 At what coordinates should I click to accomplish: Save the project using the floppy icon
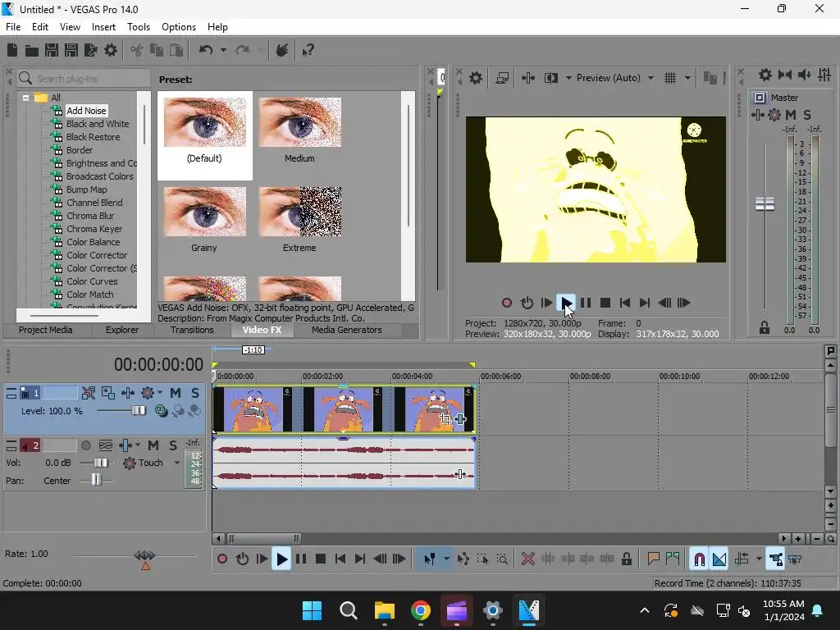click(x=52, y=50)
